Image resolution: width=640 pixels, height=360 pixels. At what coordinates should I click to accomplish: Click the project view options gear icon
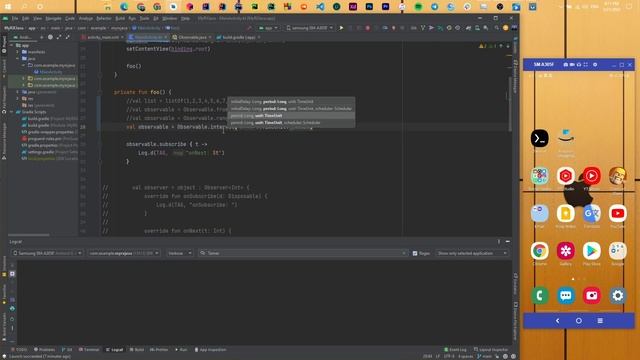point(50,37)
